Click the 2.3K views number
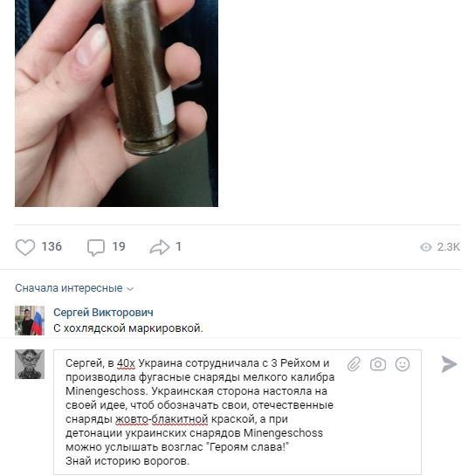This screenshot has width=461, height=476. pos(449,247)
